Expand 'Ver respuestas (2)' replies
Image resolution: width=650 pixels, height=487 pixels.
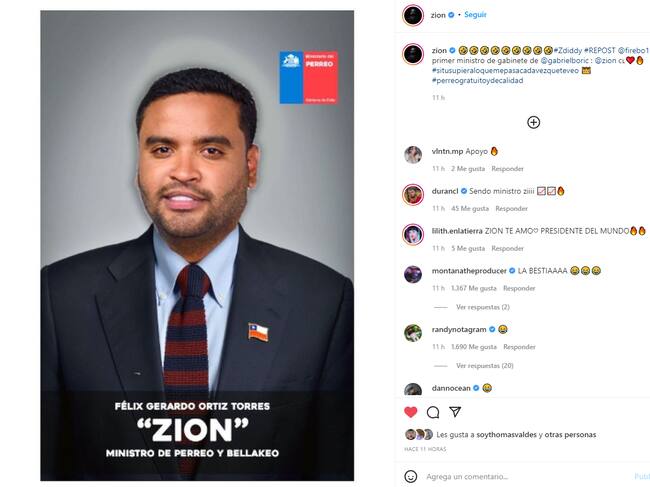pyautogui.click(x=483, y=307)
